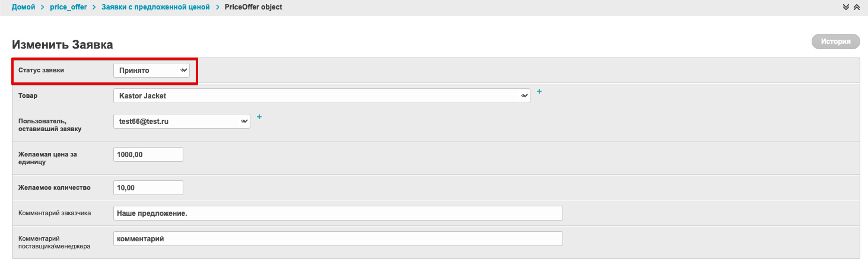Open the Товар dropdown showing Kastor Jacket

(x=321, y=95)
